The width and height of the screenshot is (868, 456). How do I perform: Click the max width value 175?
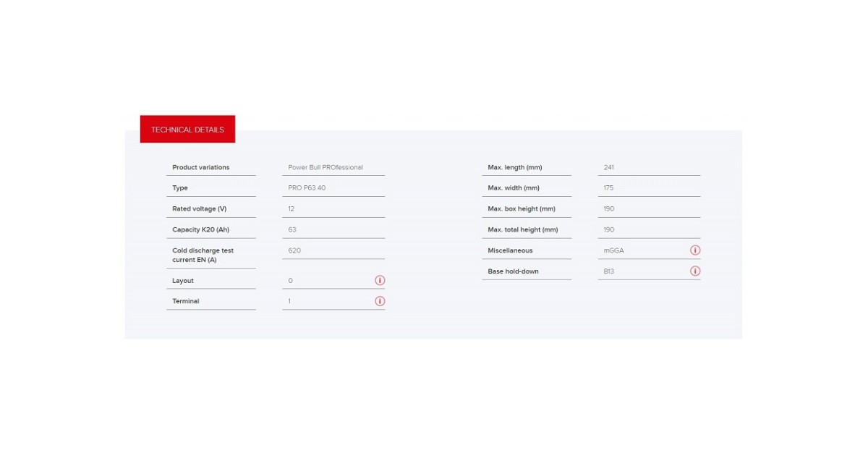click(609, 188)
